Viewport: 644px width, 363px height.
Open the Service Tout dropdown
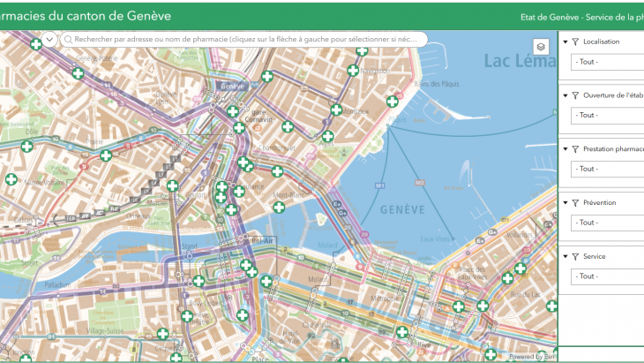pyautogui.click(x=607, y=276)
